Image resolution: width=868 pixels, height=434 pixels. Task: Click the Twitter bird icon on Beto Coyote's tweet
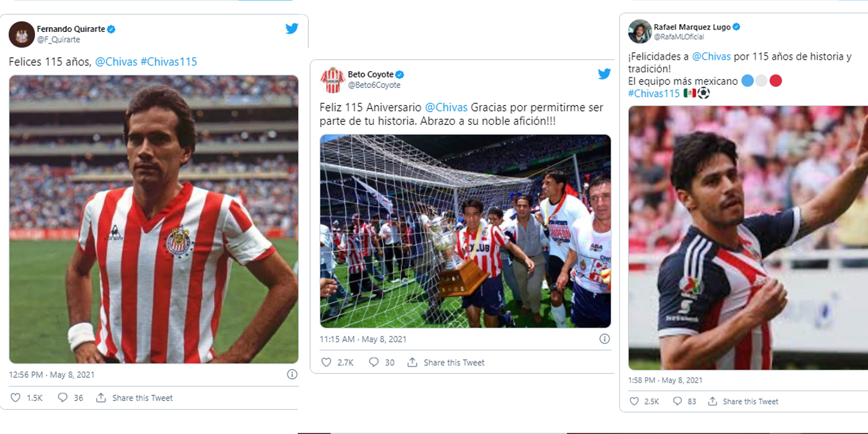[604, 74]
